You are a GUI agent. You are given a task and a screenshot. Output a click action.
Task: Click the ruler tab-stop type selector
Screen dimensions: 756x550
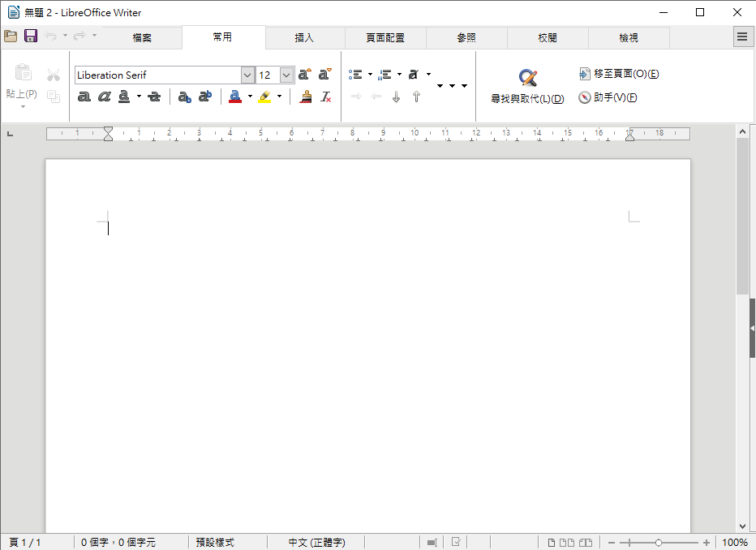pyautogui.click(x=10, y=134)
